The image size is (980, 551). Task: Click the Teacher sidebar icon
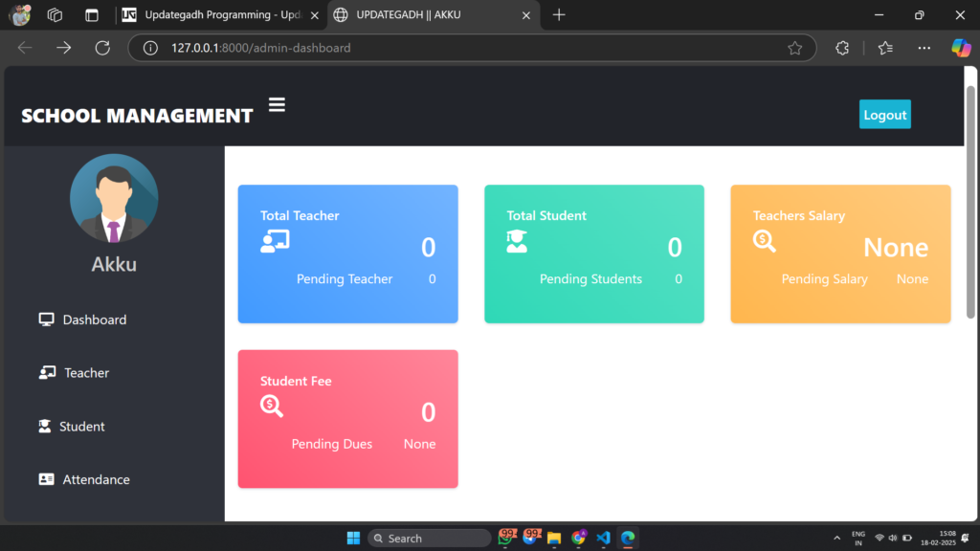point(47,373)
